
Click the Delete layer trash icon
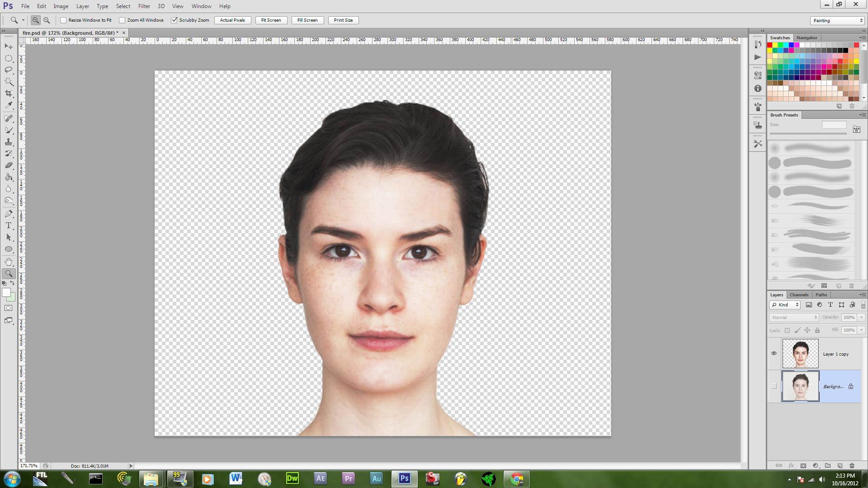(852, 465)
